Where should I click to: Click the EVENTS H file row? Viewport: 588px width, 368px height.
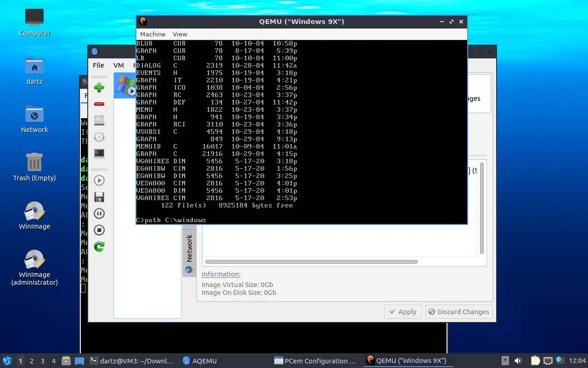pos(217,73)
